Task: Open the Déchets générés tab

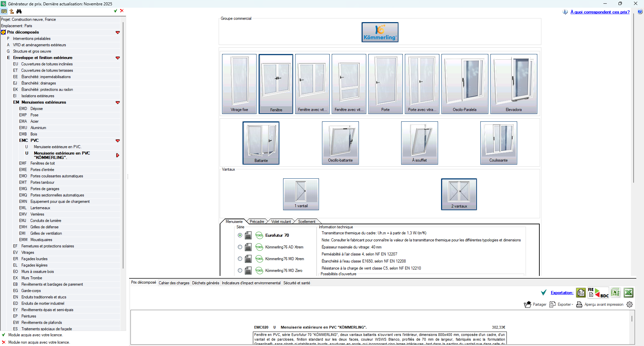Action: [x=206, y=283]
